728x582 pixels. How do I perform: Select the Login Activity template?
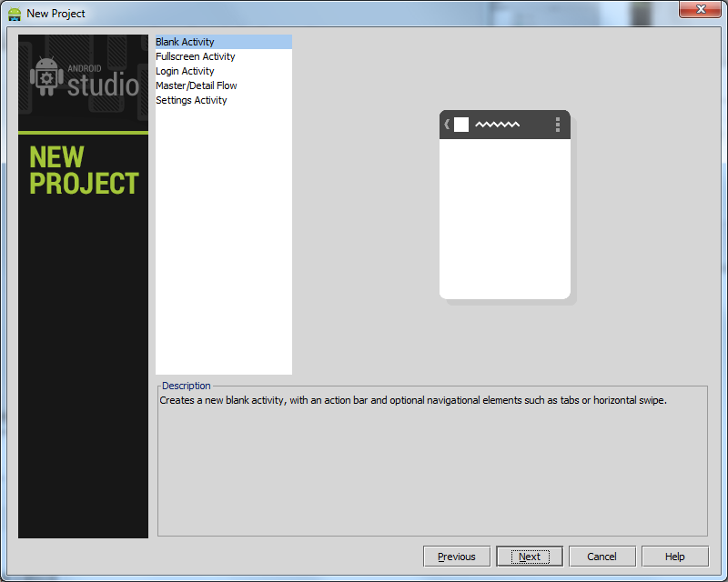point(185,70)
